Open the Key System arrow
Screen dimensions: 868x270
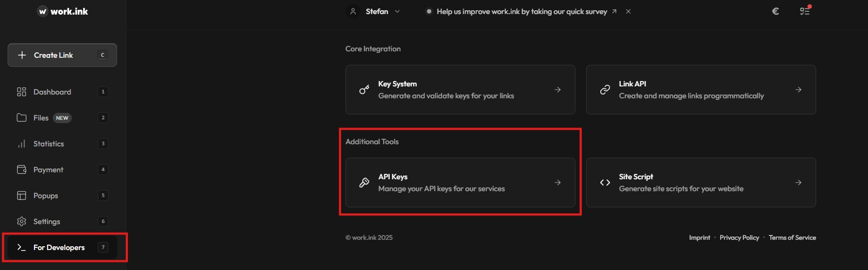pyautogui.click(x=558, y=90)
